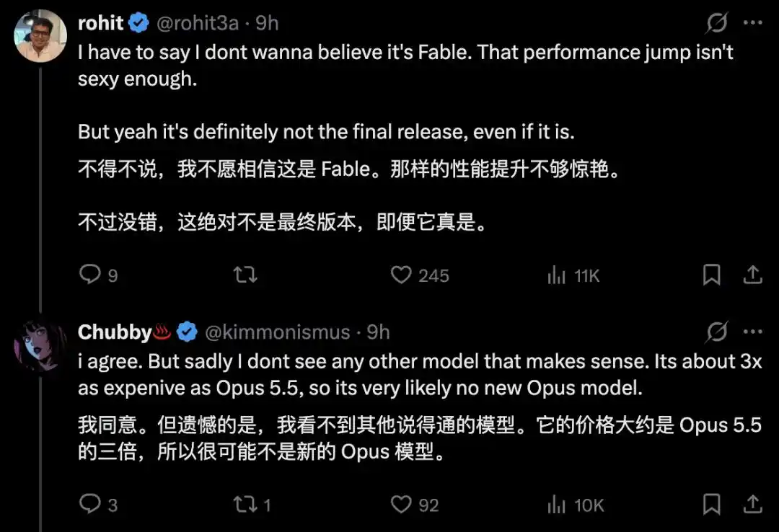View analytics for rohit's 11K views
The image size is (779, 532).
click(x=556, y=275)
